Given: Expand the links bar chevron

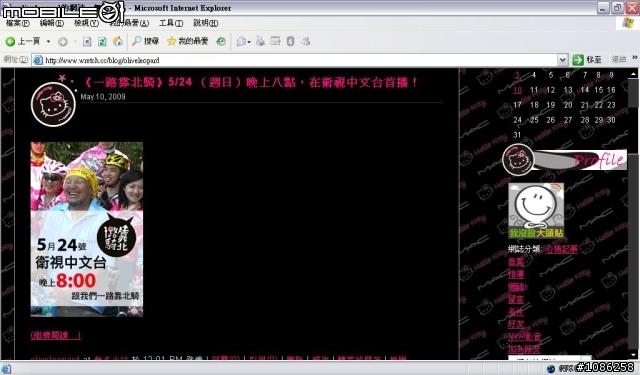Looking at the screenshot, I should [x=635, y=58].
